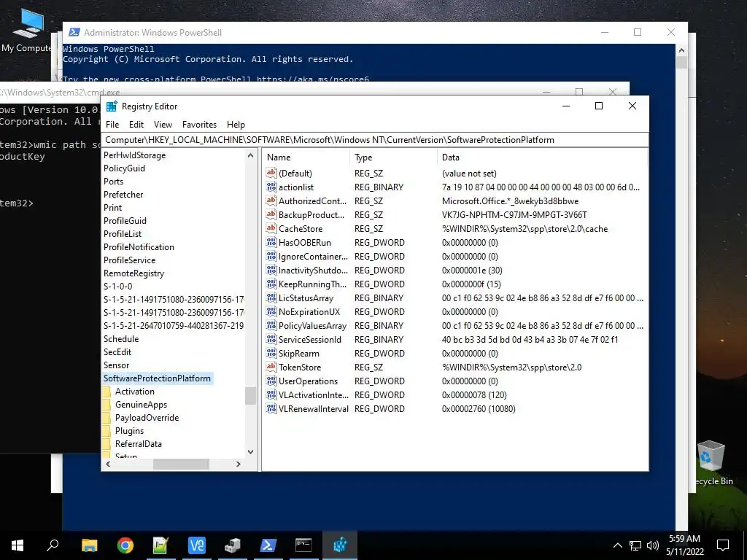
Task: Select the RemoteRegistry key
Action: click(x=134, y=273)
